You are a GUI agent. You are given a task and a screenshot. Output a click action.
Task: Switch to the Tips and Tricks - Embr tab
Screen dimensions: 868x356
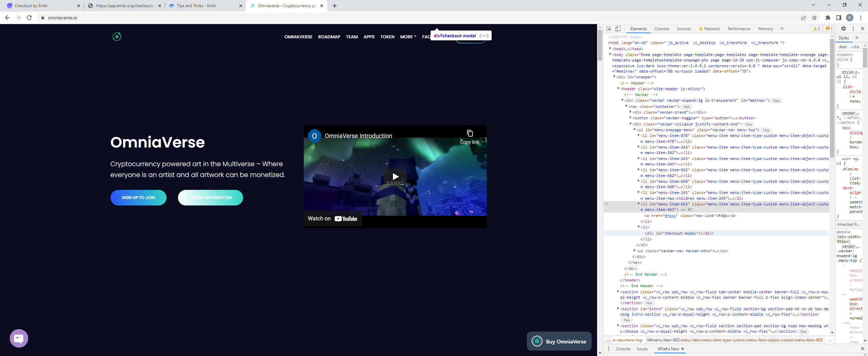pos(205,6)
